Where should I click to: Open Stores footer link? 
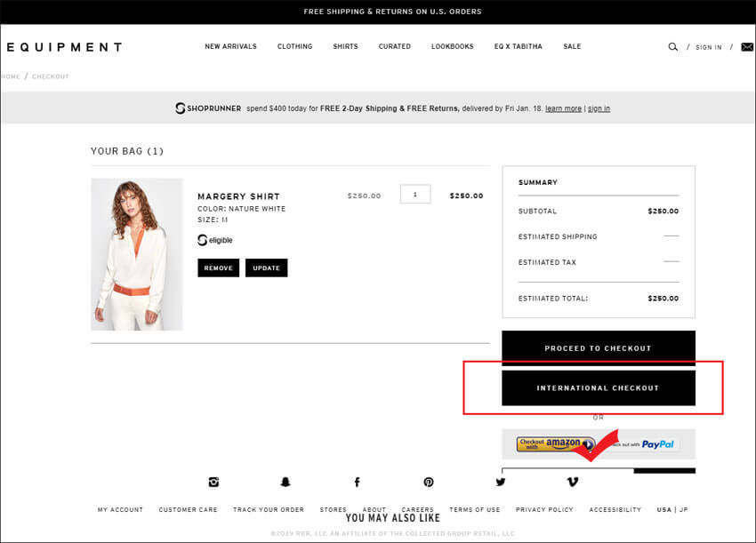pos(334,509)
